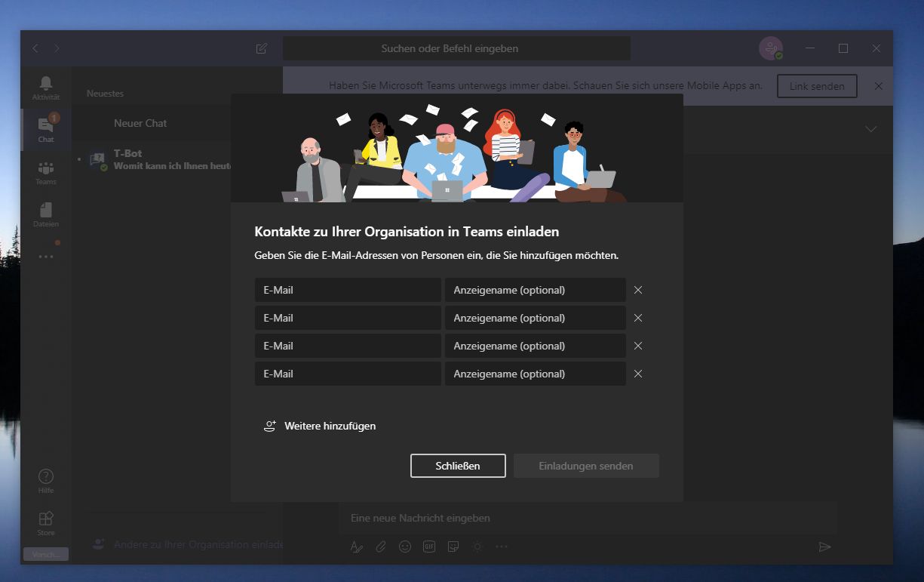The height and width of the screenshot is (582, 924).
Task: Remove the first E-Mail row
Action: (638, 290)
